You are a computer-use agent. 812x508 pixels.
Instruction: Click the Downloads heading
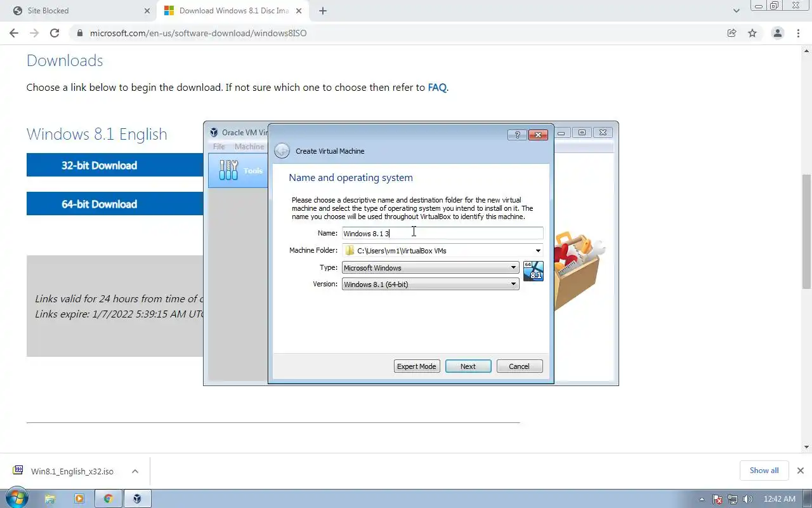(65, 60)
